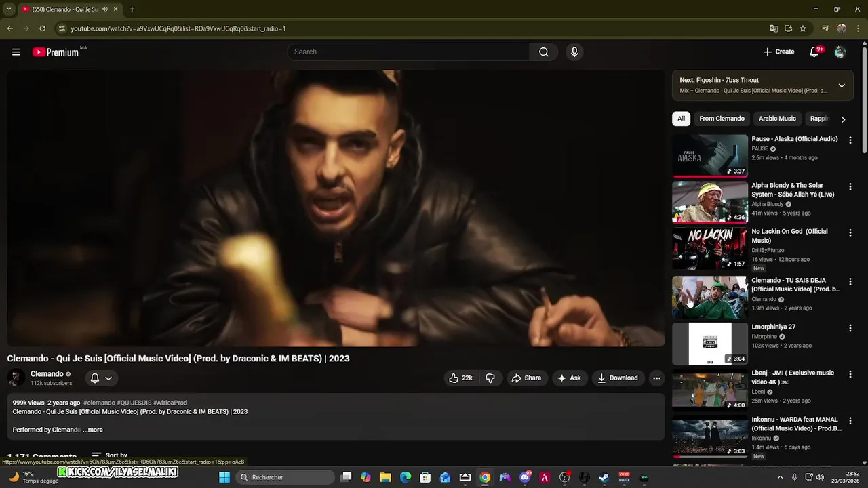Image resolution: width=868 pixels, height=488 pixels.
Task: Focus the YouTube Search input field
Action: pos(409,52)
